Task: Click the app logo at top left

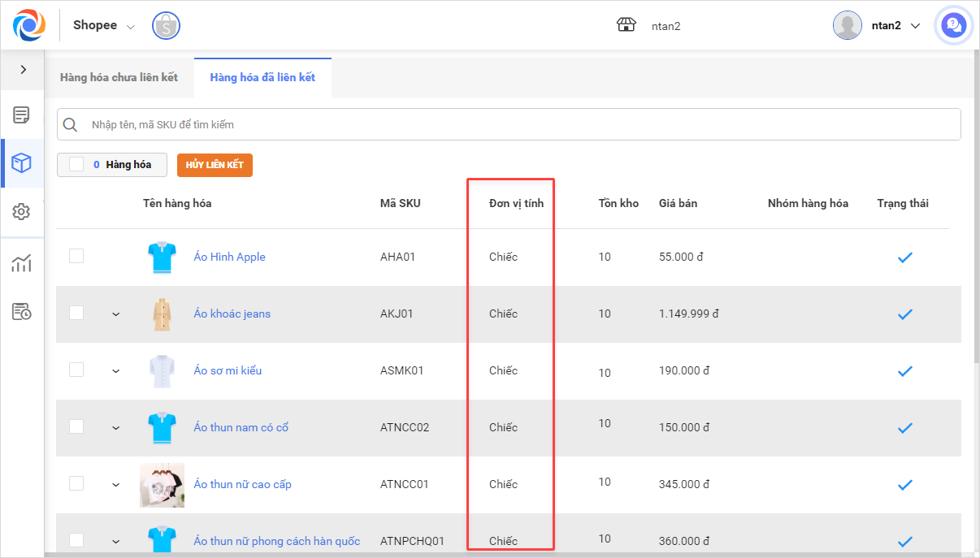Action: 28,25
